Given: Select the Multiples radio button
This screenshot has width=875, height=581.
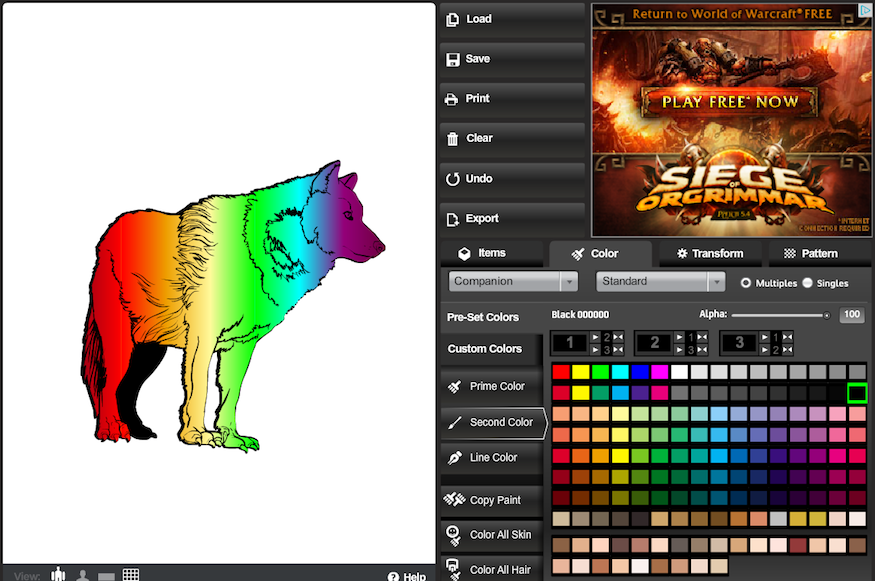Looking at the screenshot, I should tap(746, 283).
